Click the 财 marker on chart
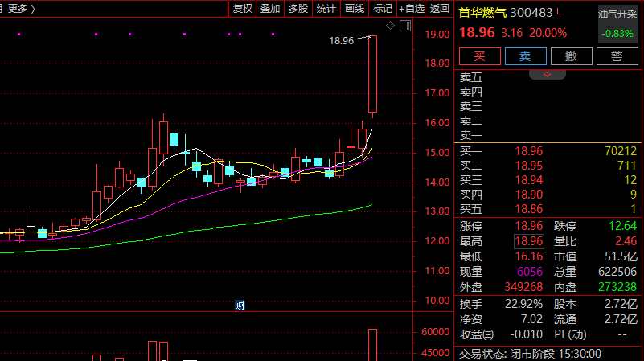 click(x=240, y=306)
